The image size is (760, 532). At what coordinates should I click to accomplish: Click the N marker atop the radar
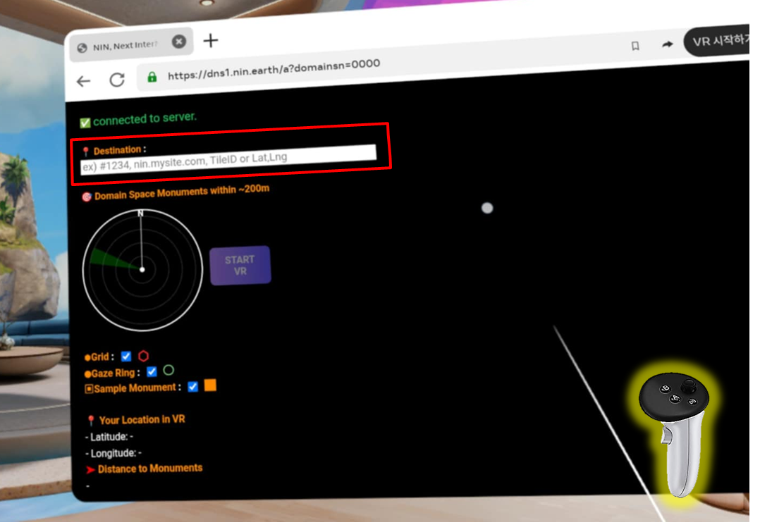(x=140, y=213)
